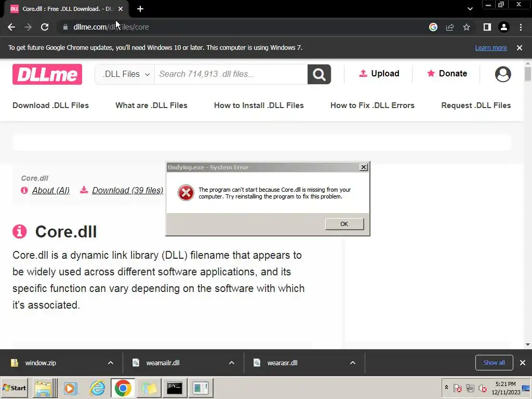
Task: Open Download .DLL Files menu
Action: click(x=50, y=105)
